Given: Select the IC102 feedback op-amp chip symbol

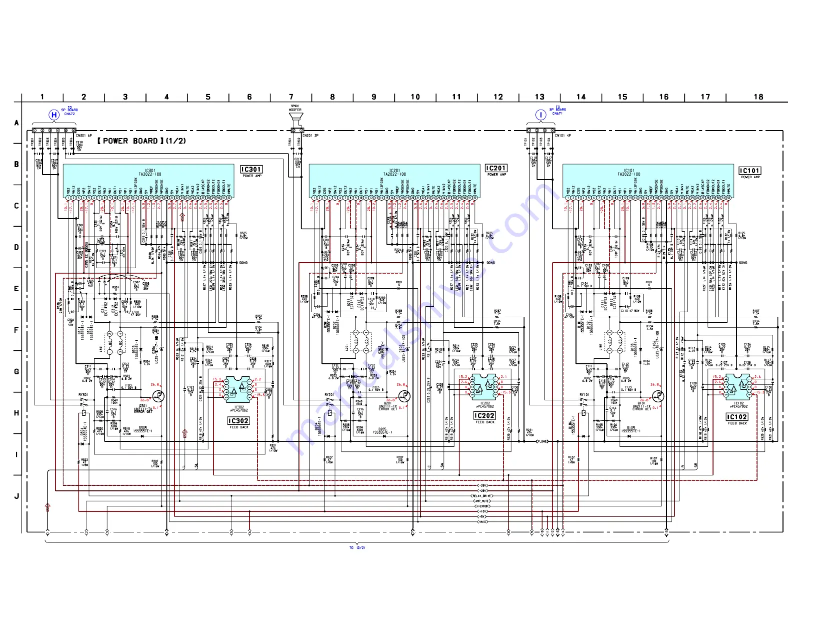Looking at the screenshot, I should (738, 388).
